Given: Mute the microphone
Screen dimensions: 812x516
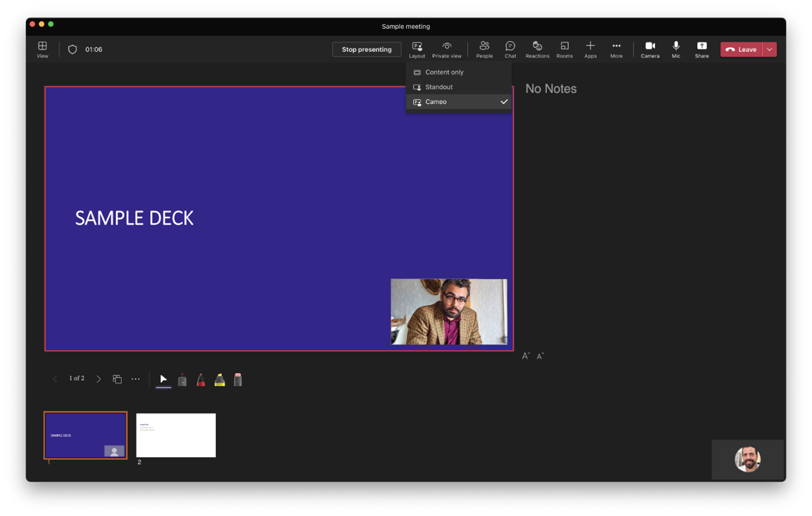Looking at the screenshot, I should (x=675, y=49).
